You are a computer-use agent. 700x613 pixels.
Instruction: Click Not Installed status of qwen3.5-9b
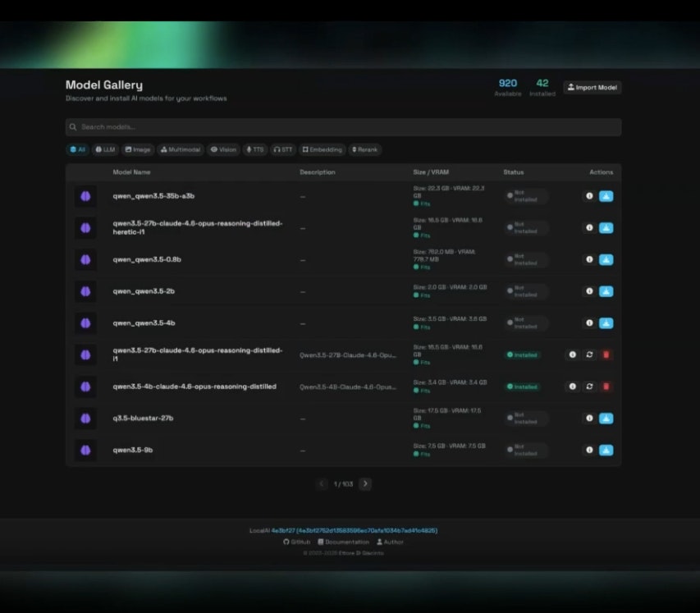pos(525,450)
